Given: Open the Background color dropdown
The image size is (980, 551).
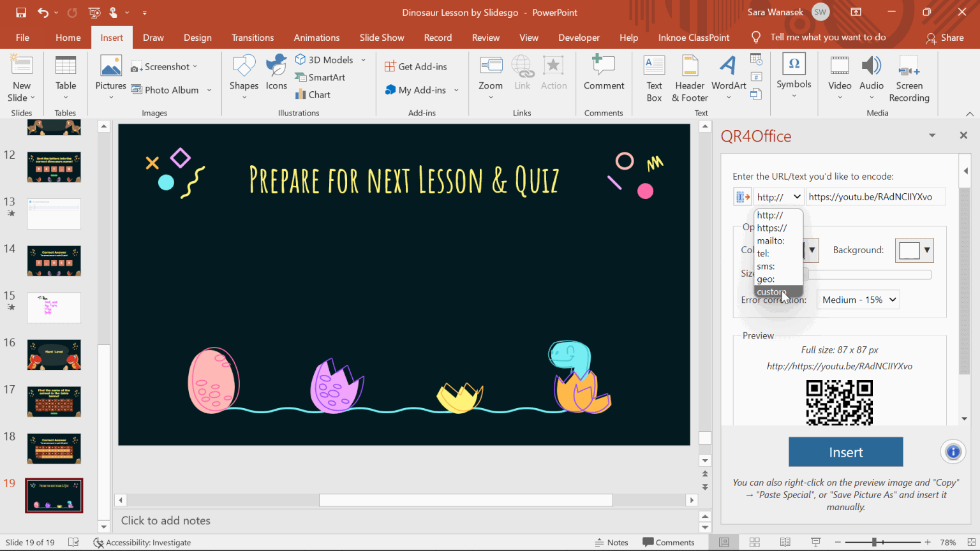Looking at the screenshot, I should (x=927, y=251).
